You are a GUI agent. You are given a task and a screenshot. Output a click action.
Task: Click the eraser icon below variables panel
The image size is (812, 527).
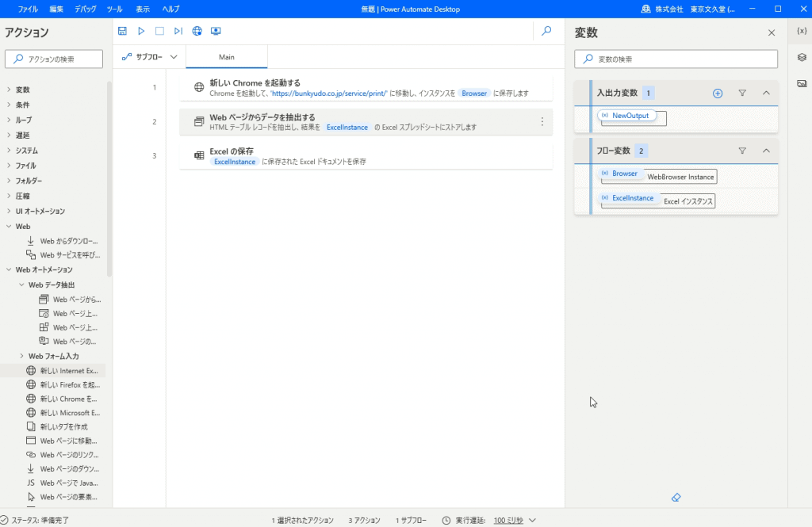point(676,498)
